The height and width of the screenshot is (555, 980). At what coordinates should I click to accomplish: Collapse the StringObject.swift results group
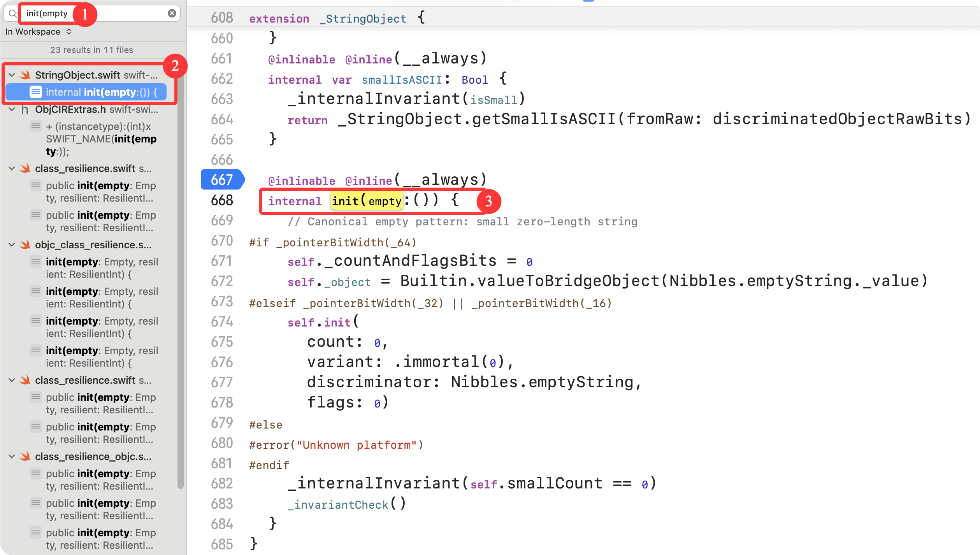12,75
